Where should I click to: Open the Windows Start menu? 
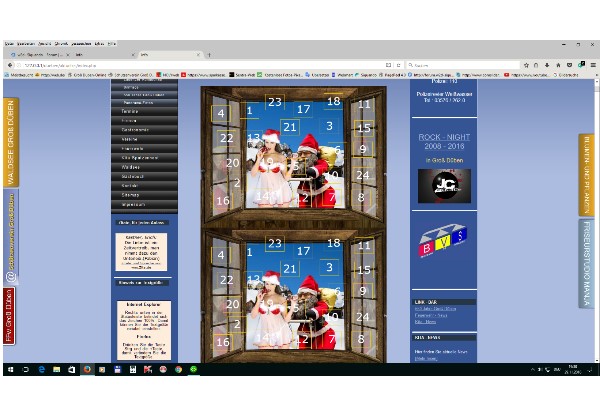pos(8,369)
